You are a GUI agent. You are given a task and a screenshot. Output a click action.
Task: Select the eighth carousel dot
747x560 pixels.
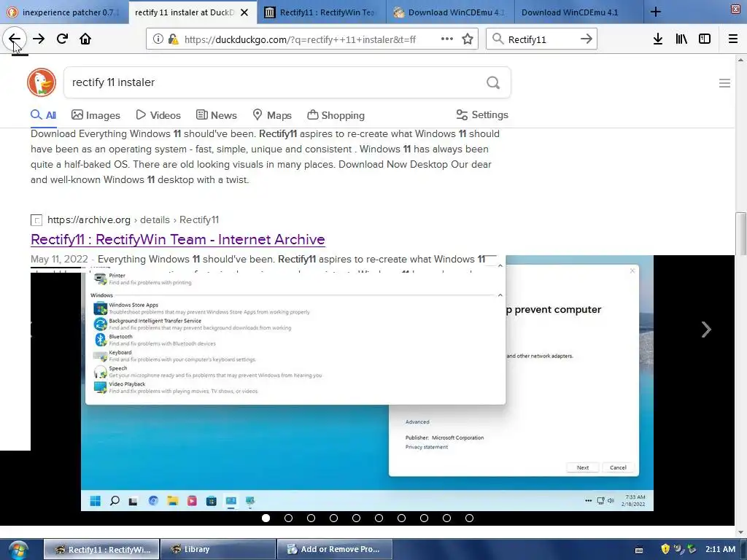(x=424, y=518)
